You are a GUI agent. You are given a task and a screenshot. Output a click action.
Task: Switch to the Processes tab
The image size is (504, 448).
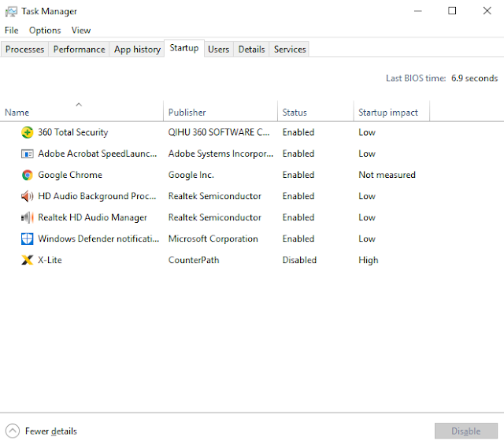point(24,49)
